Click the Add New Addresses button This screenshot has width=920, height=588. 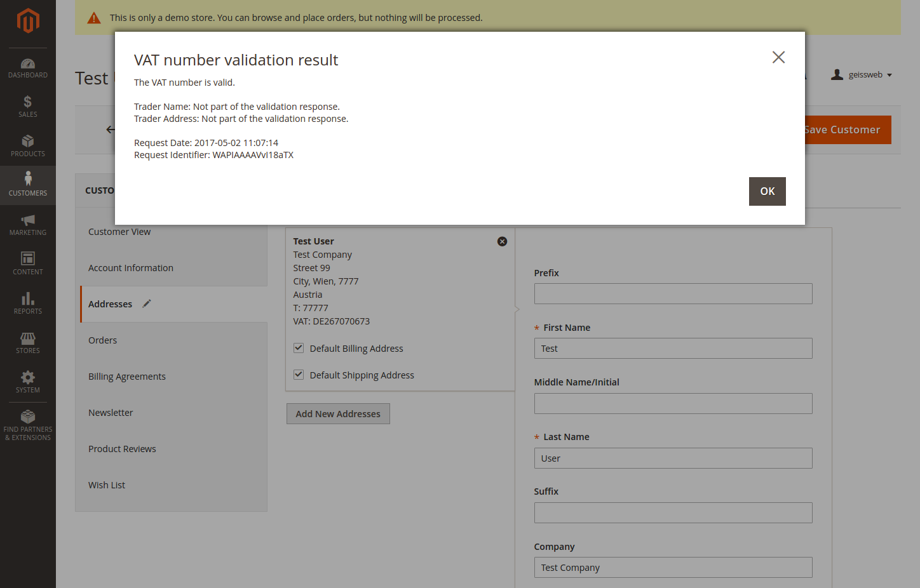(x=338, y=414)
